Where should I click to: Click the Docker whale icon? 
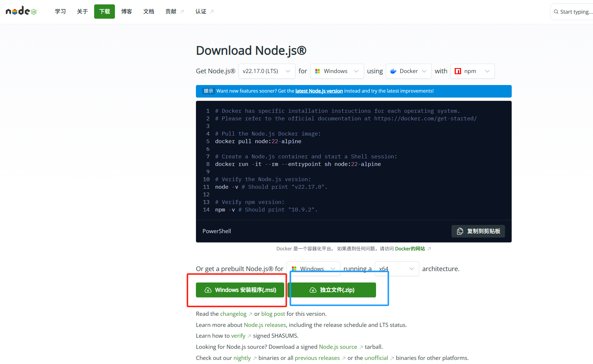(393, 71)
